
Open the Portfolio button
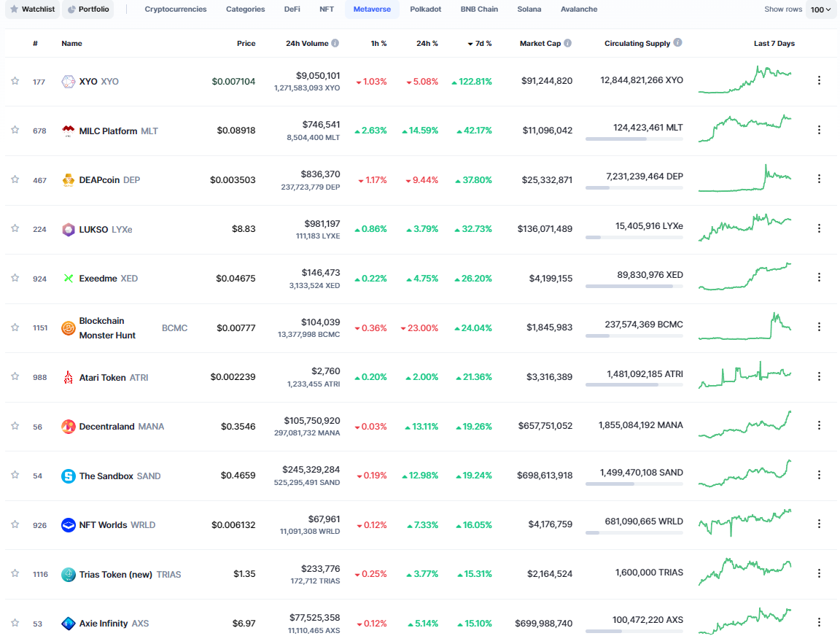tap(88, 9)
